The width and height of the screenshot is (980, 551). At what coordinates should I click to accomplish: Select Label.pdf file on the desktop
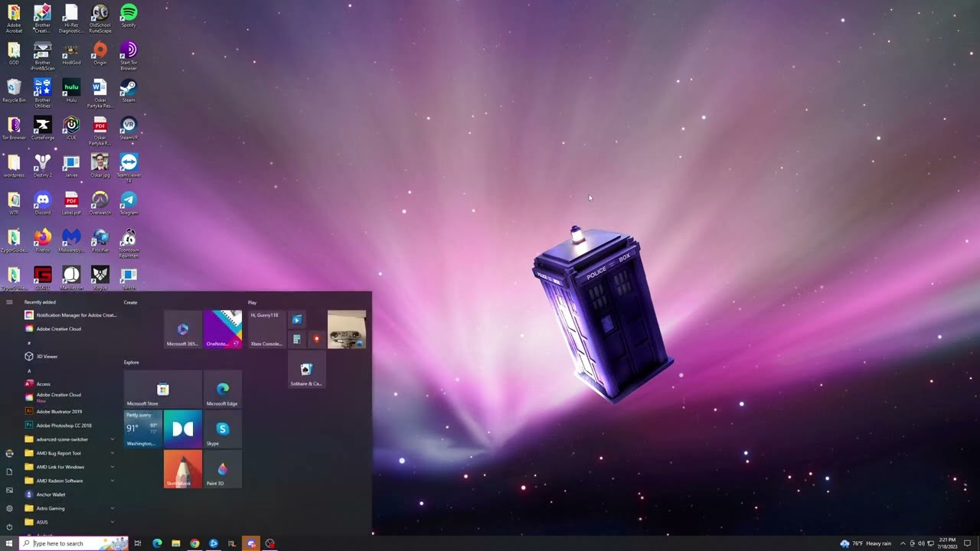(71, 204)
